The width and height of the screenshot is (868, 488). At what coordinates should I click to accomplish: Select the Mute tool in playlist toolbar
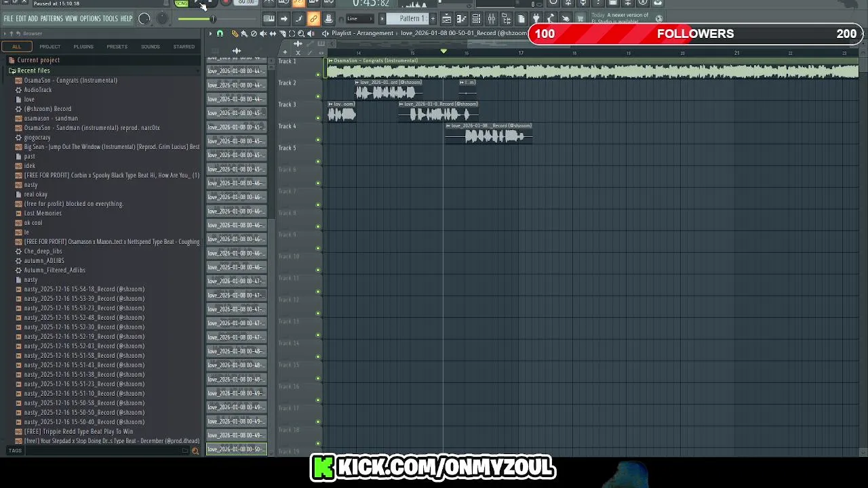click(x=263, y=33)
